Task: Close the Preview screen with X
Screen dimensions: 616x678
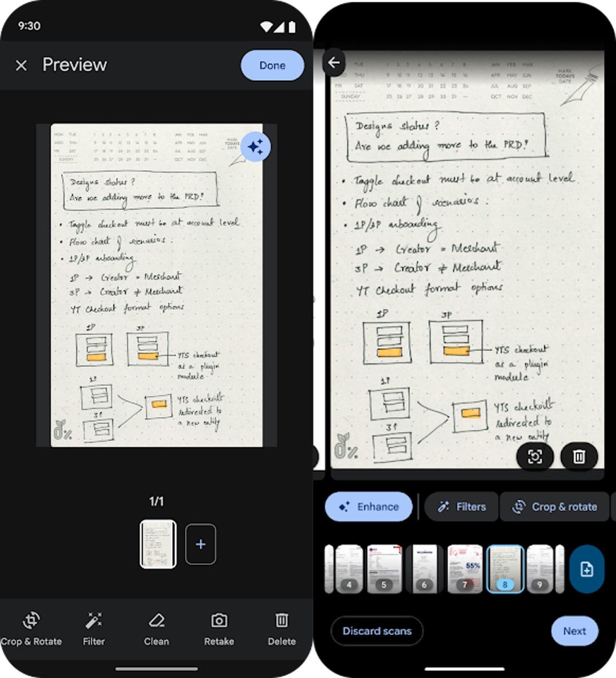Action: (x=21, y=66)
